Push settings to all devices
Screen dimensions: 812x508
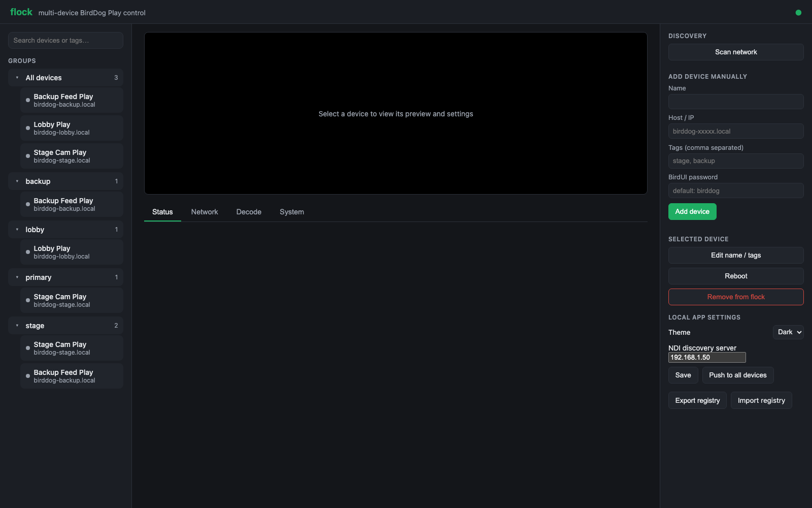738,375
